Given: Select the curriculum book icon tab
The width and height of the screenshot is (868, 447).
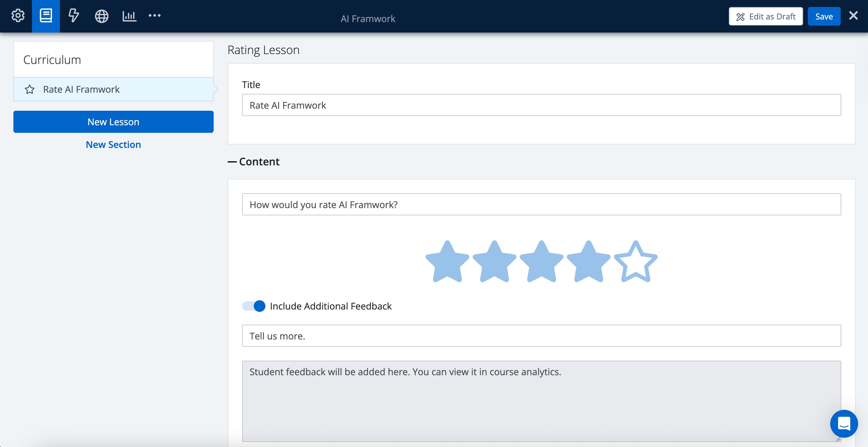Looking at the screenshot, I should (x=46, y=16).
